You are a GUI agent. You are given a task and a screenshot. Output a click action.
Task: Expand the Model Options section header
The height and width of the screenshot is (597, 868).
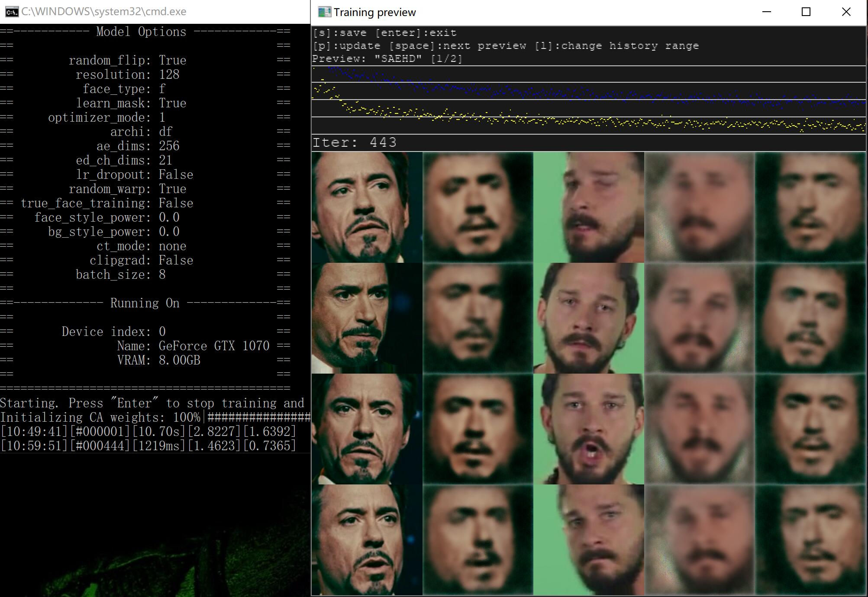[141, 31]
